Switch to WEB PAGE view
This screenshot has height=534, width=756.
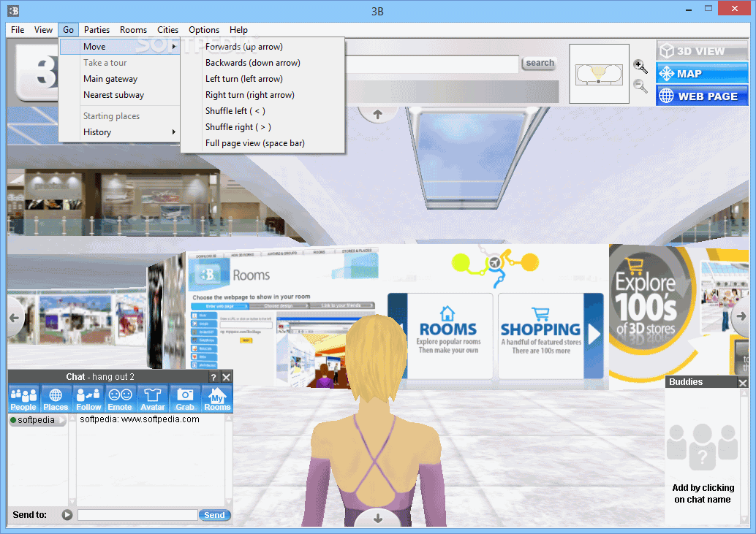702,96
